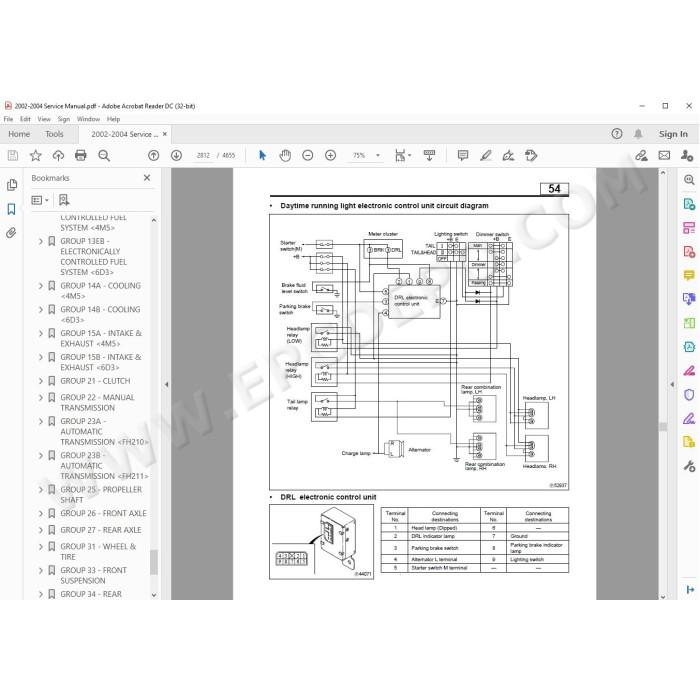Select the highlighter pen tool
This screenshot has height=700, width=700.
pos(486,155)
